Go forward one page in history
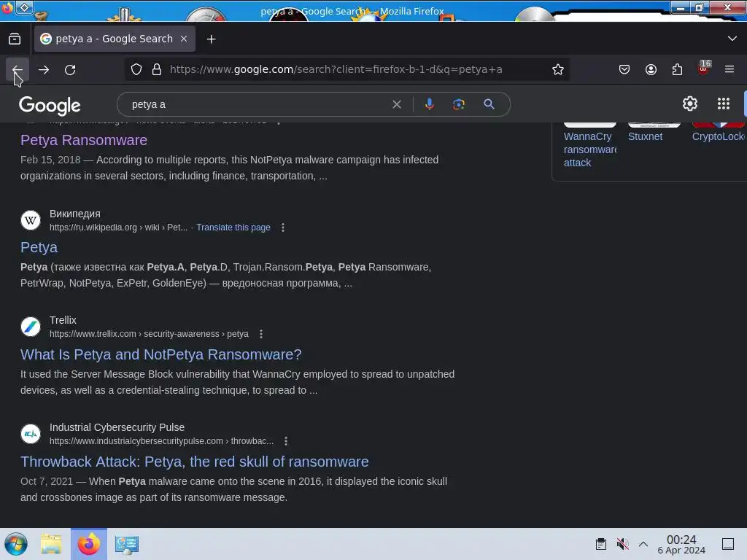Image resolution: width=747 pixels, height=560 pixels. (x=44, y=69)
